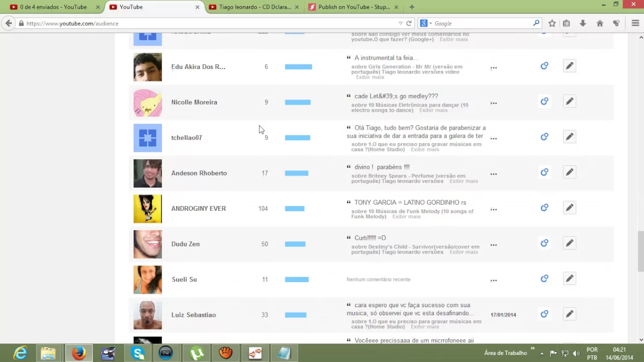Open more options dots for Nicolle Moreira
Viewport: 644px width, 362px height.
pos(494,104)
